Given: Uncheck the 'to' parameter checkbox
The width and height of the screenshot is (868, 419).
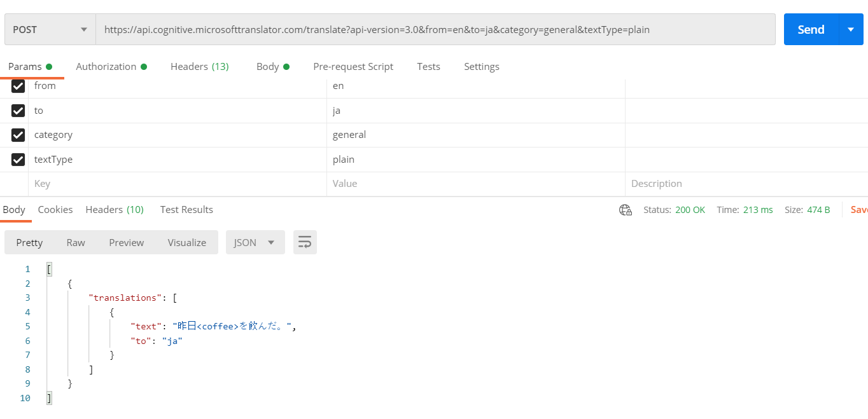Looking at the screenshot, I should click(x=18, y=111).
